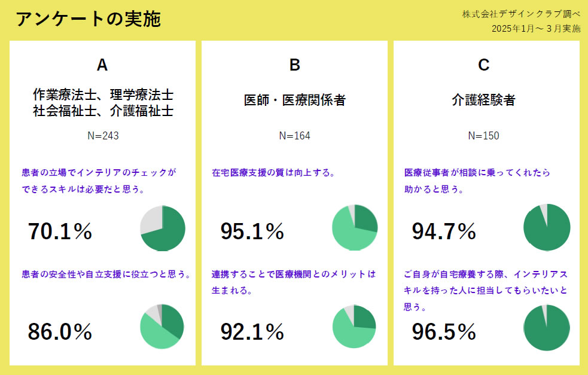Click the 95.1% pie chart

[355, 227]
